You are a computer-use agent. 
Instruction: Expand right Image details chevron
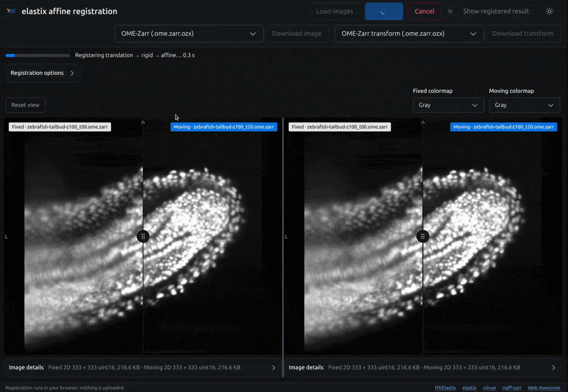pos(553,368)
